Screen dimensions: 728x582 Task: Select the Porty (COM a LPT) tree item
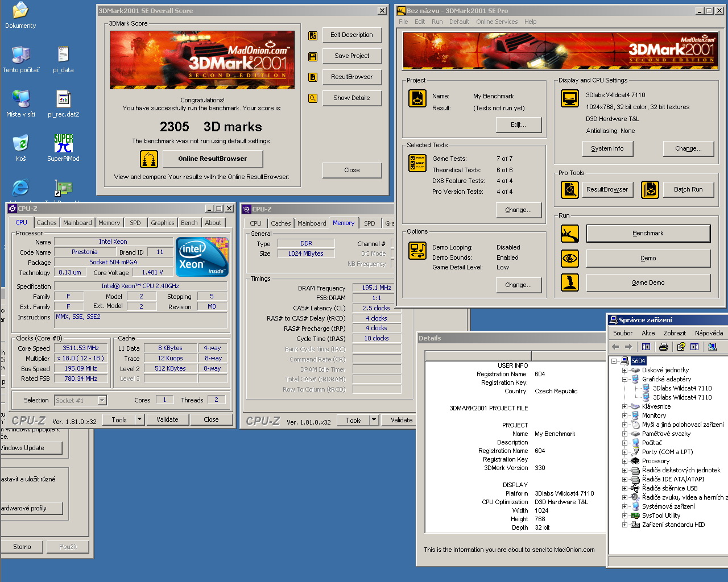click(x=667, y=452)
